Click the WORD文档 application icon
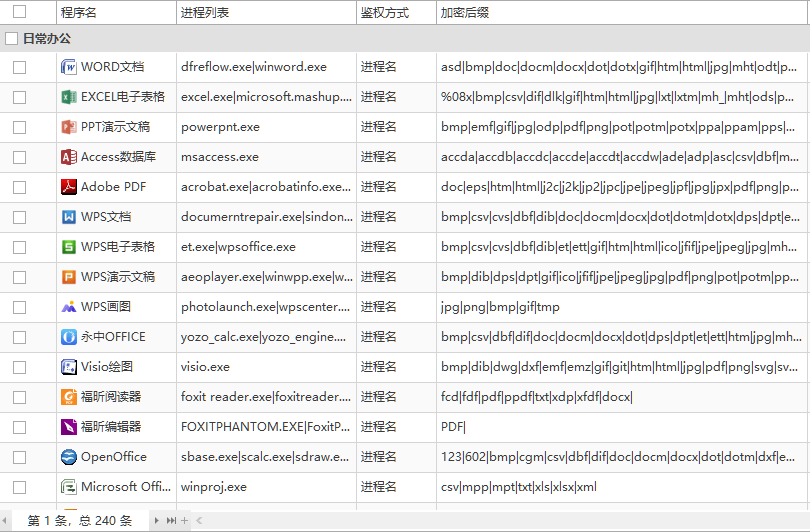 tap(69, 67)
